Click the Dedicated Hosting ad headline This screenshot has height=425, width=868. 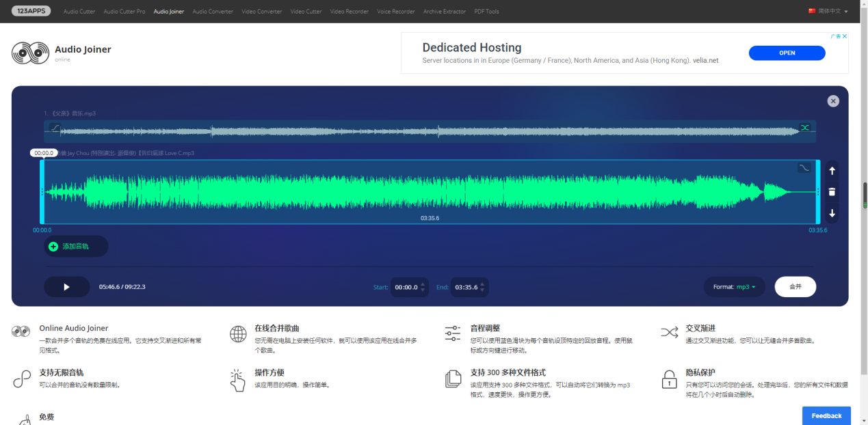point(472,48)
